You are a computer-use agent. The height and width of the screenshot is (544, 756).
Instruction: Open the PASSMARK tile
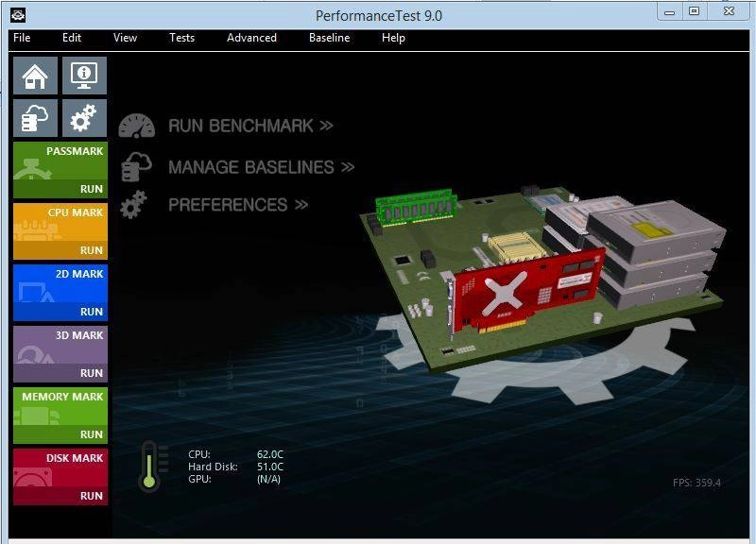tap(60, 170)
